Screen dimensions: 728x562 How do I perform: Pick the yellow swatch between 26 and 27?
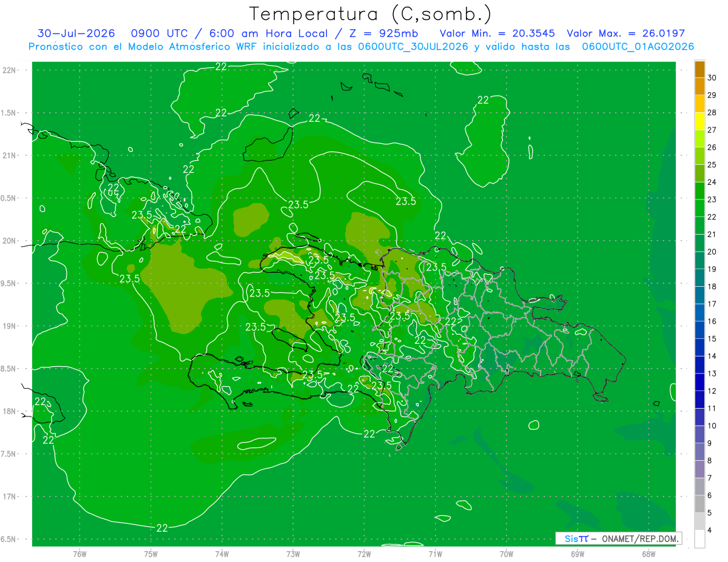[x=699, y=139]
